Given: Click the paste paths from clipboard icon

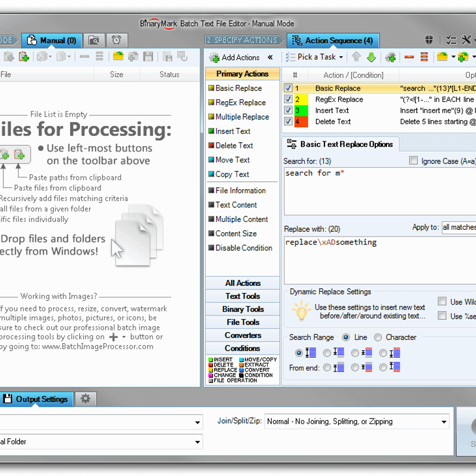Looking at the screenshot, I should click(x=24, y=57).
